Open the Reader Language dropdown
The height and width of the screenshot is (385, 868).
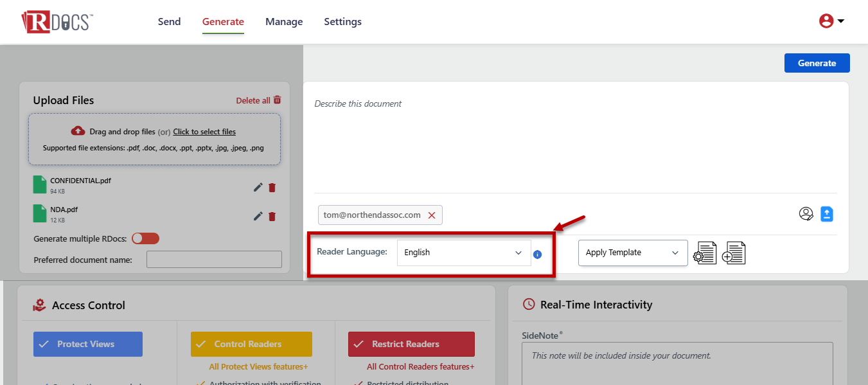463,253
